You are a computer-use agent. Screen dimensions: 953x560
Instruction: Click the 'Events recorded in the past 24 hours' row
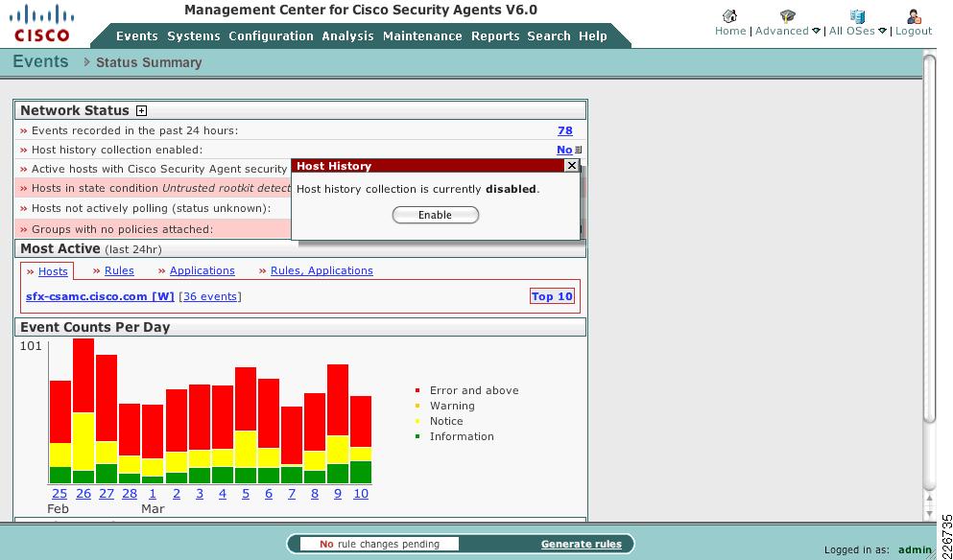(x=300, y=130)
